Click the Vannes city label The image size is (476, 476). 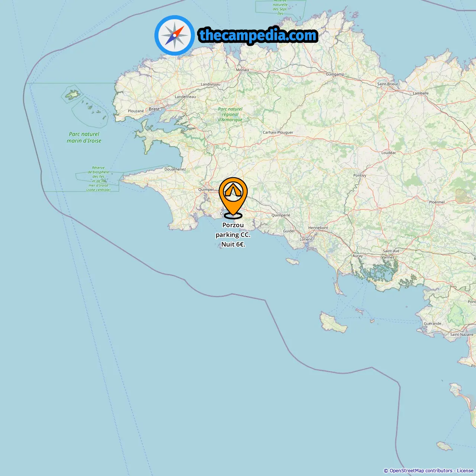(x=388, y=257)
